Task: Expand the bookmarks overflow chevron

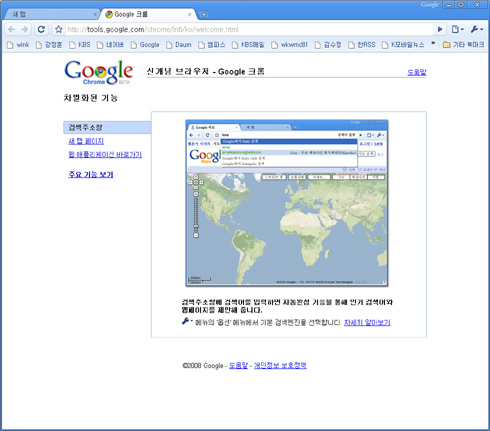Action: tap(433, 43)
